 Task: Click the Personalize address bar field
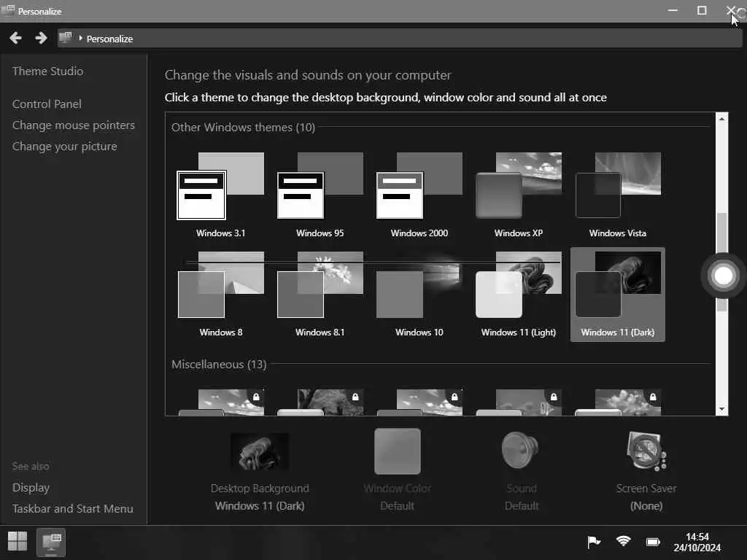click(x=400, y=38)
